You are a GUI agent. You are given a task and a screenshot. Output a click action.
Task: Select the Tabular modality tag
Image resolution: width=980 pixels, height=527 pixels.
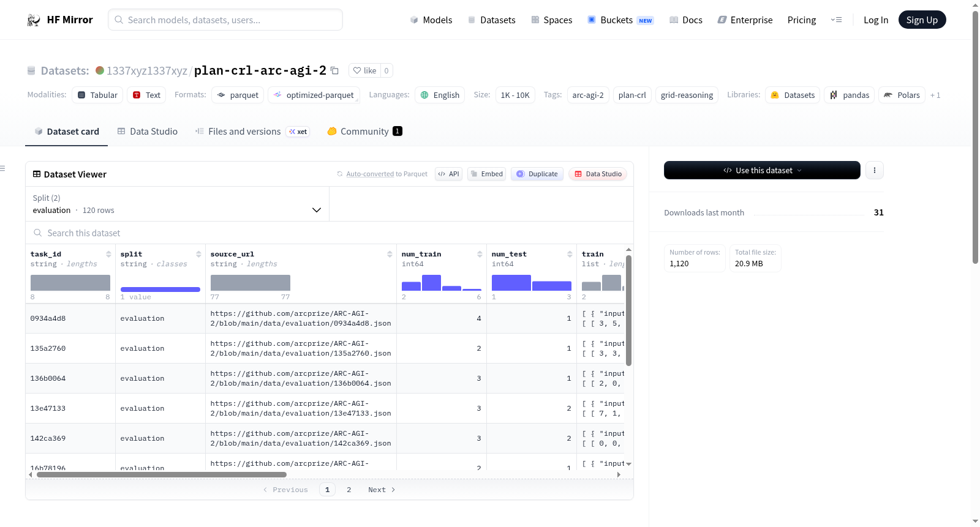tap(97, 95)
